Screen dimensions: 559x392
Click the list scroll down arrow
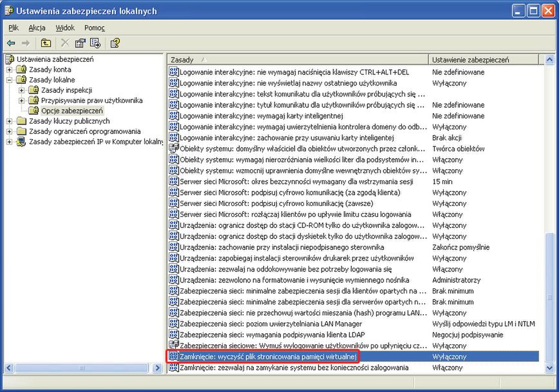[x=549, y=368]
